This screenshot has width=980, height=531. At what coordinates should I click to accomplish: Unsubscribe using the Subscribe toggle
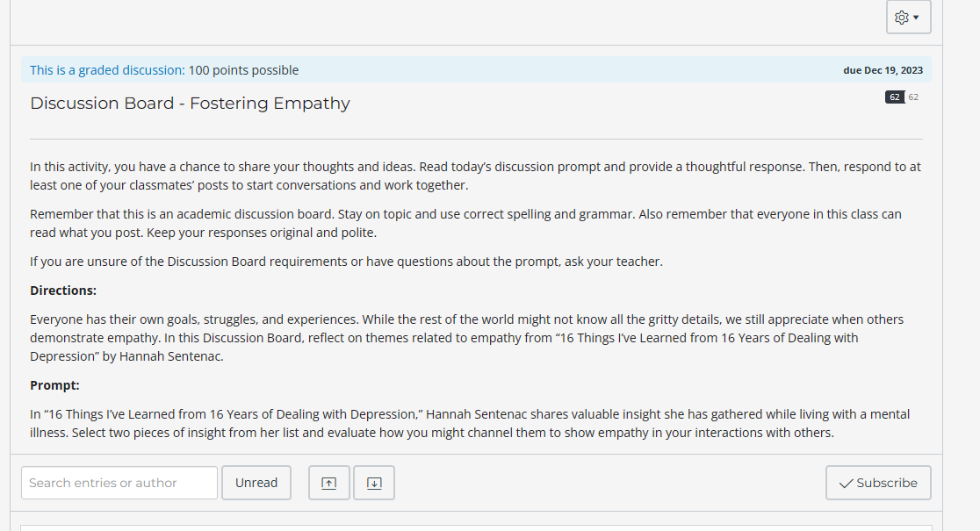877,482
